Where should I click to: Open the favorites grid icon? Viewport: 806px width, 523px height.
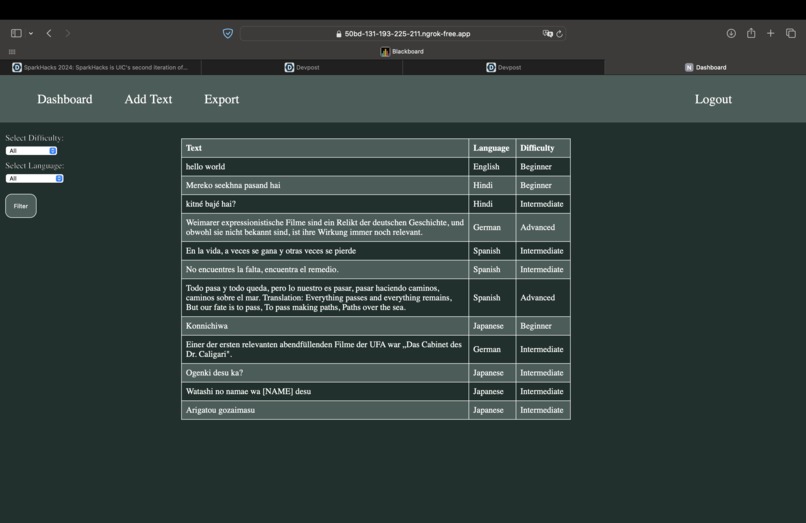12,51
